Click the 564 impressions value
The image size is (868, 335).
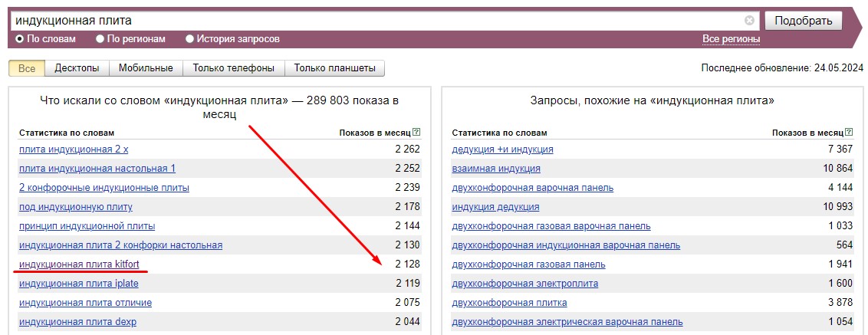(845, 245)
